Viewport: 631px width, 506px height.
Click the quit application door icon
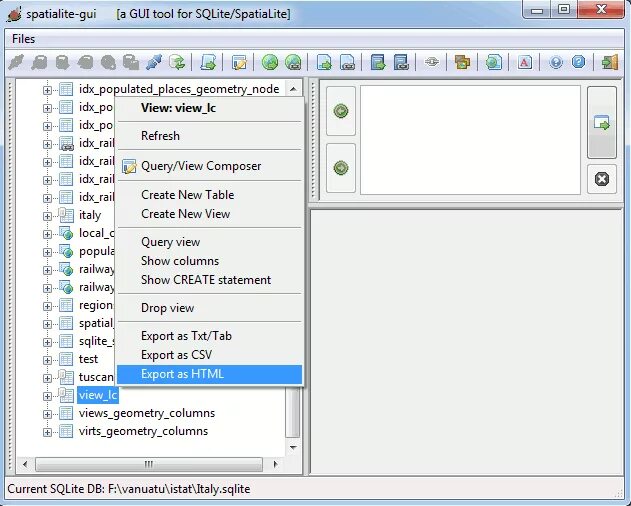coord(609,62)
